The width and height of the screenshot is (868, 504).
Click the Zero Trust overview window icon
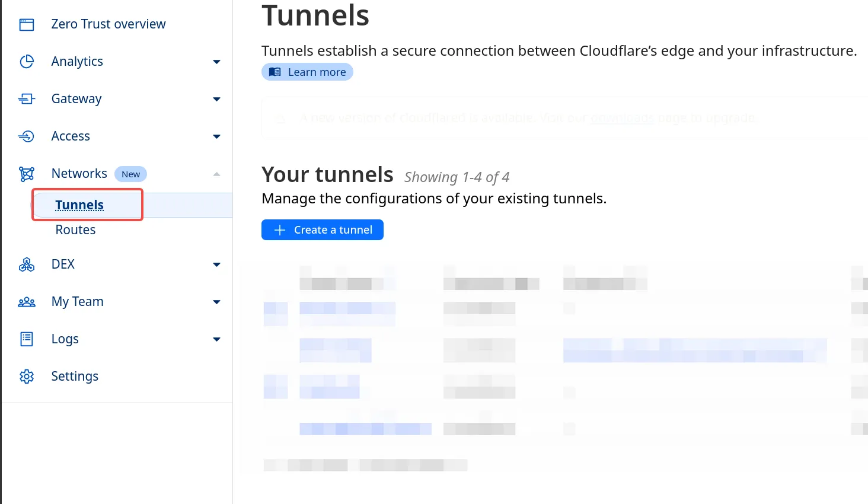pos(27,24)
